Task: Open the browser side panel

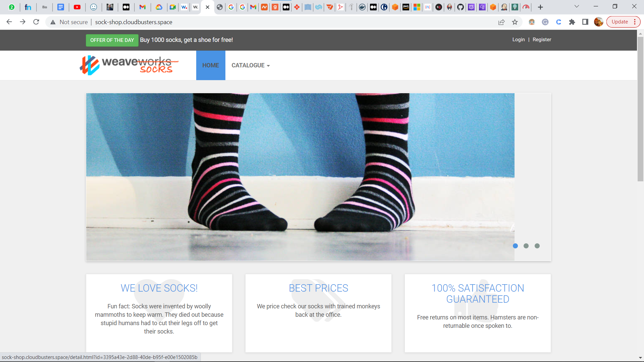Action: pyautogui.click(x=585, y=22)
